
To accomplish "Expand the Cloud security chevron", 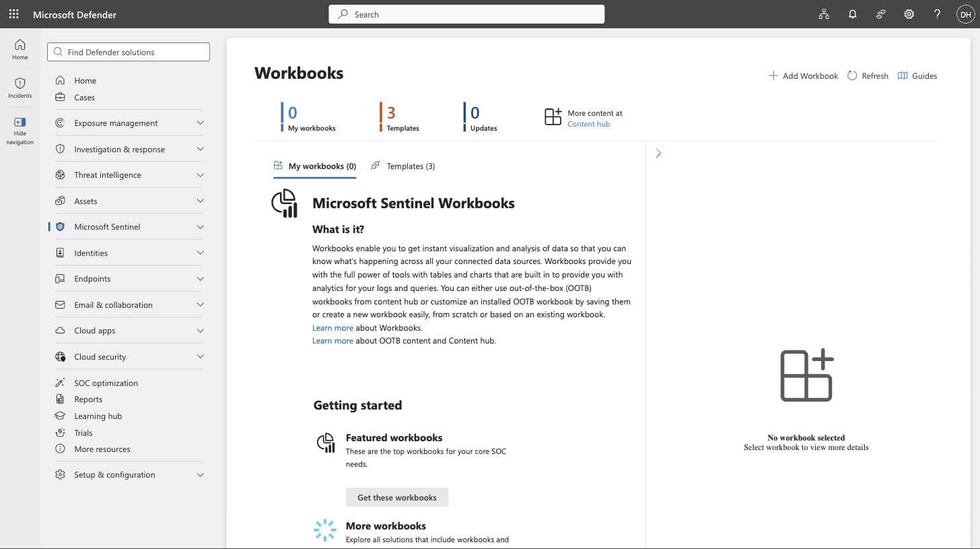I will [x=200, y=356].
